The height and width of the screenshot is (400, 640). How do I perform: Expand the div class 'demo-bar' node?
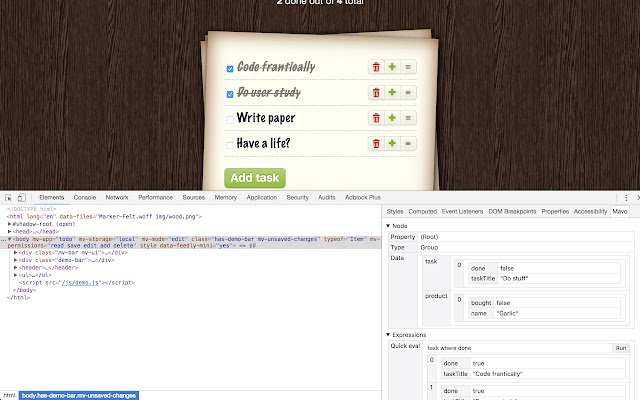click(16, 260)
